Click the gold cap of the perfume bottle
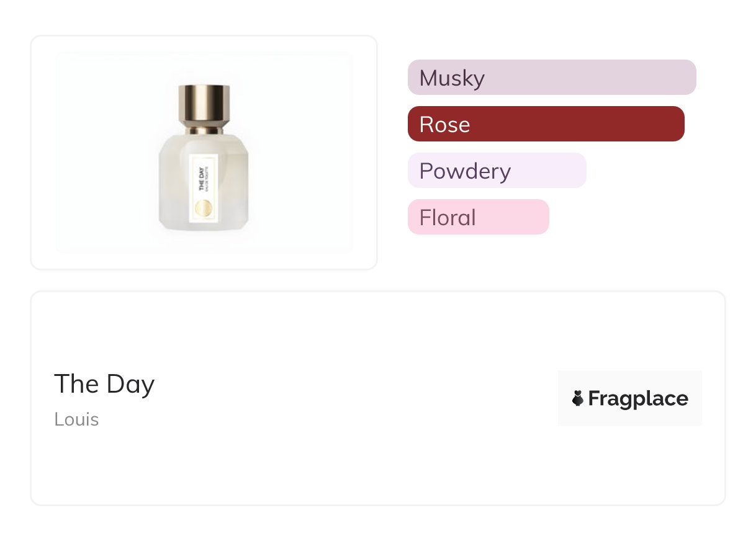This screenshot has width=756, height=536. point(204,104)
